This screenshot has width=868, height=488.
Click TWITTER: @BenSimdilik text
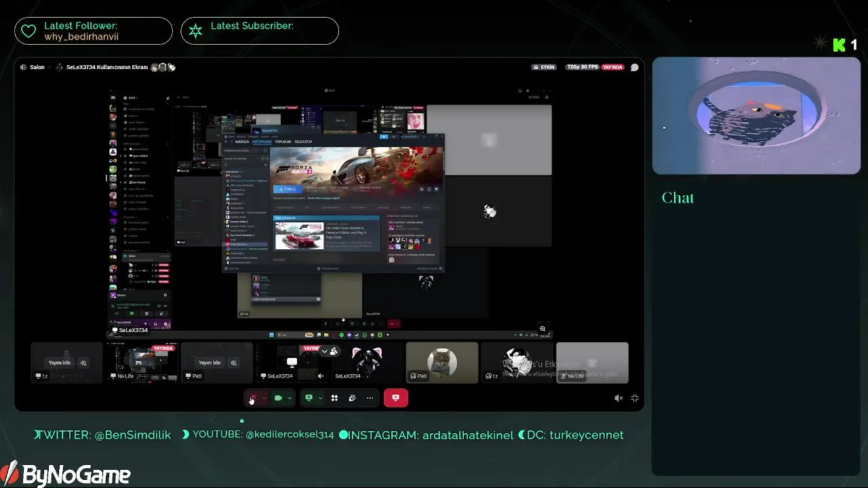click(102, 435)
